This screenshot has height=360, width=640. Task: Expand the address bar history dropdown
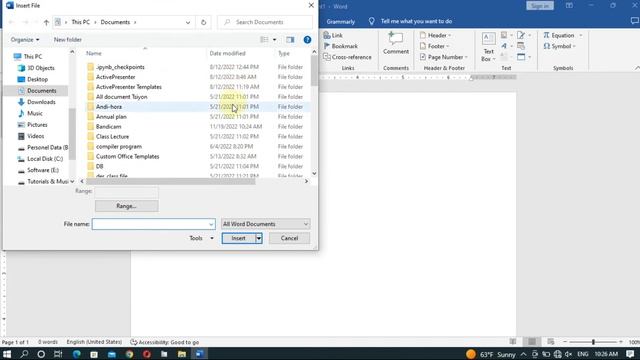coord(188,22)
